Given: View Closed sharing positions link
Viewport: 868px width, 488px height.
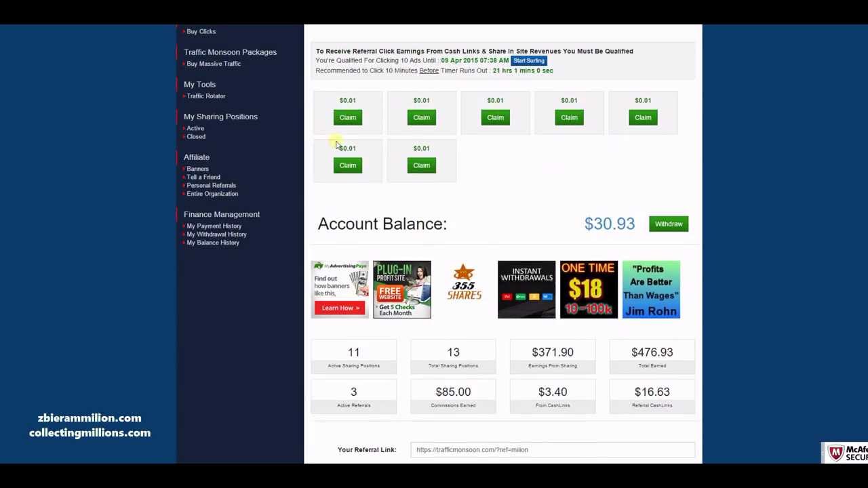Looking at the screenshot, I should (x=196, y=137).
